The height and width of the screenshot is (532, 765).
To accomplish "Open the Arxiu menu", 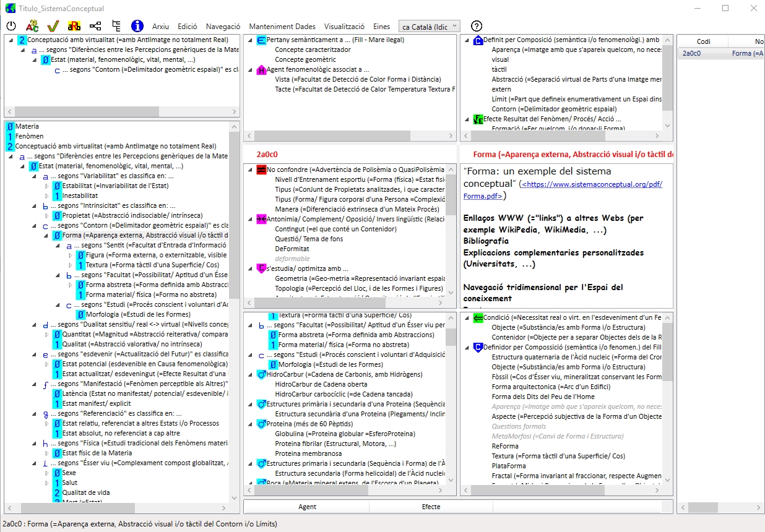I will [x=160, y=27].
